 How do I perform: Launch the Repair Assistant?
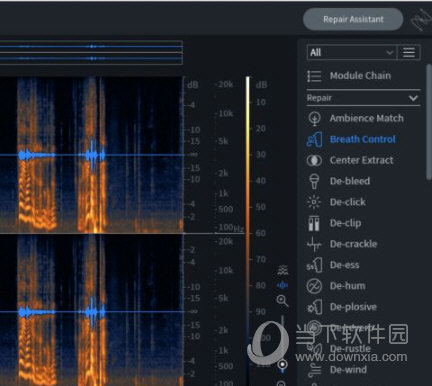[353, 19]
